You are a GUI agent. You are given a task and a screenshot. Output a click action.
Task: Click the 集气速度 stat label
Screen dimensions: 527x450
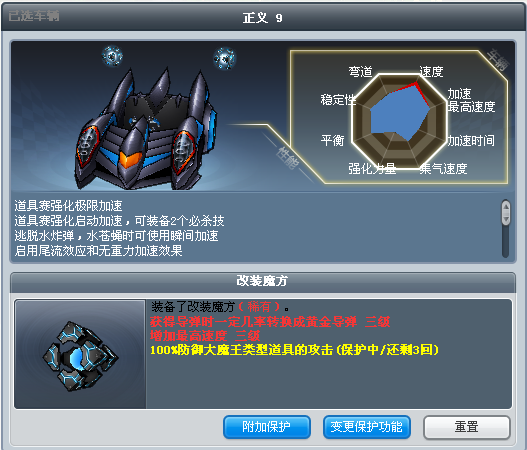coord(443,168)
